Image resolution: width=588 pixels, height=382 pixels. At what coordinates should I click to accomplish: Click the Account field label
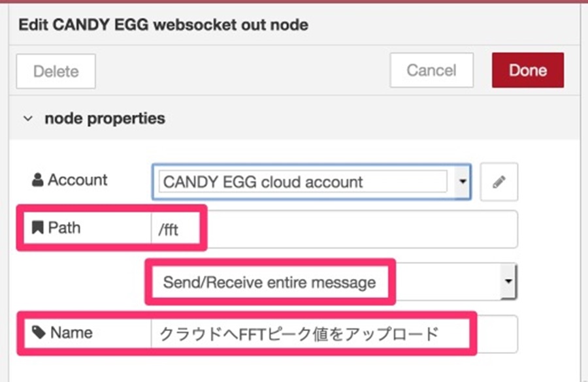[x=78, y=180]
